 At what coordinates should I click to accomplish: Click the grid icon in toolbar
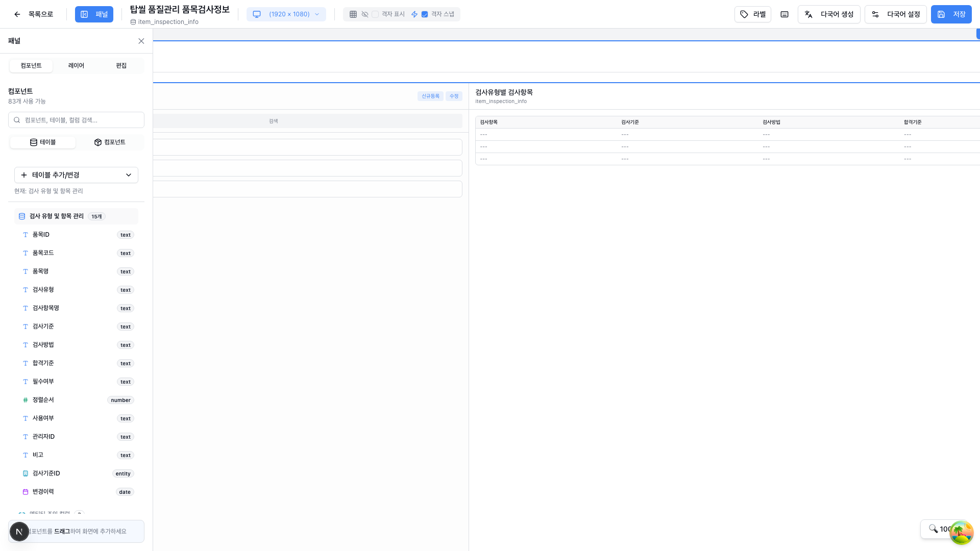click(x=353, y=14)
